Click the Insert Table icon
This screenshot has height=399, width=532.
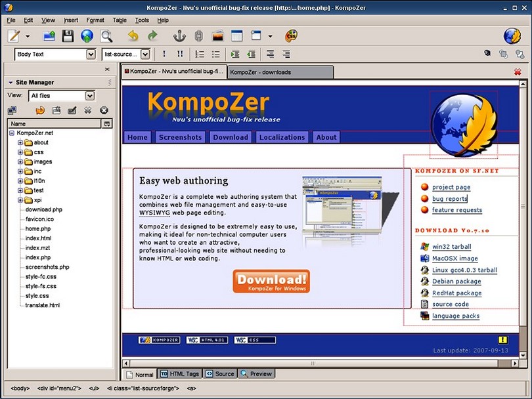[x=236, y=35]
